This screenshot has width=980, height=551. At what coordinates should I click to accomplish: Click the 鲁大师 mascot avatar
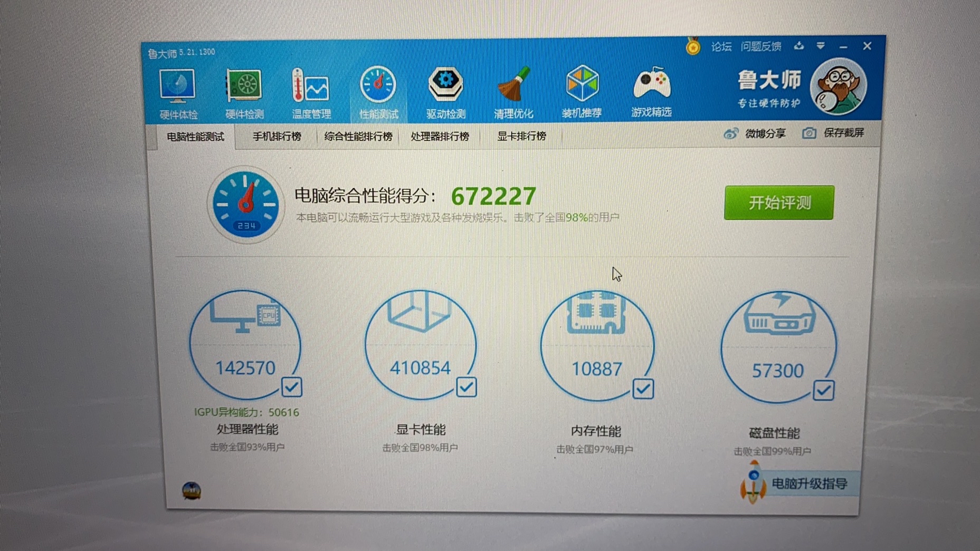[838, 86]
